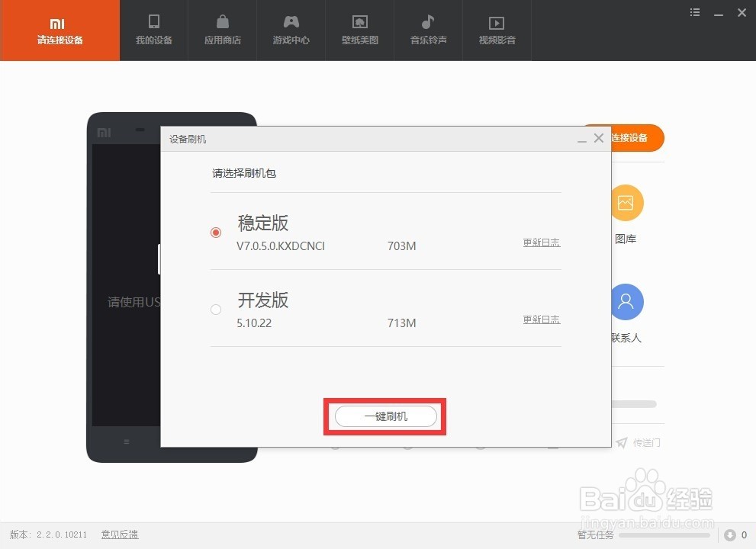Image resolution: width=756 pixels, height=549 pixels.
Task: View 更新日志 for the developer version
Action: tap(541, 319)
